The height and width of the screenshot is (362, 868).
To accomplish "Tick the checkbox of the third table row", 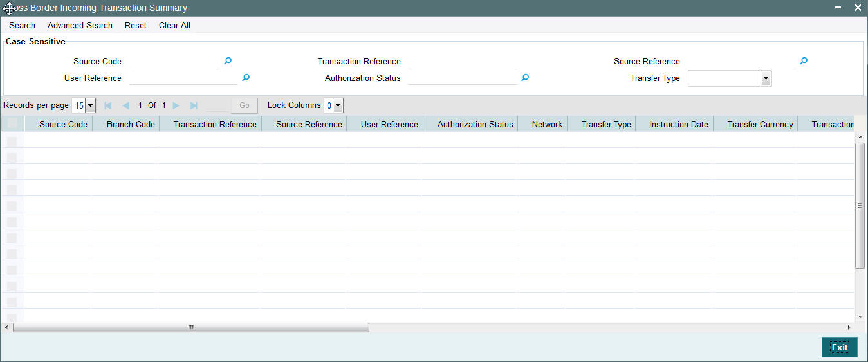I will pos(12,174).
